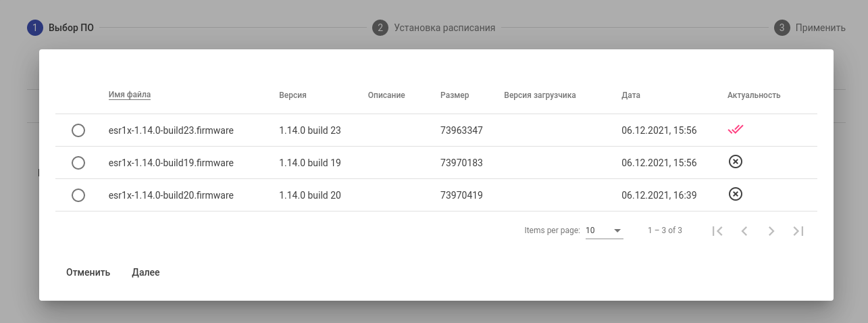
Task: Go to the previous page
Action: [744, 231]
